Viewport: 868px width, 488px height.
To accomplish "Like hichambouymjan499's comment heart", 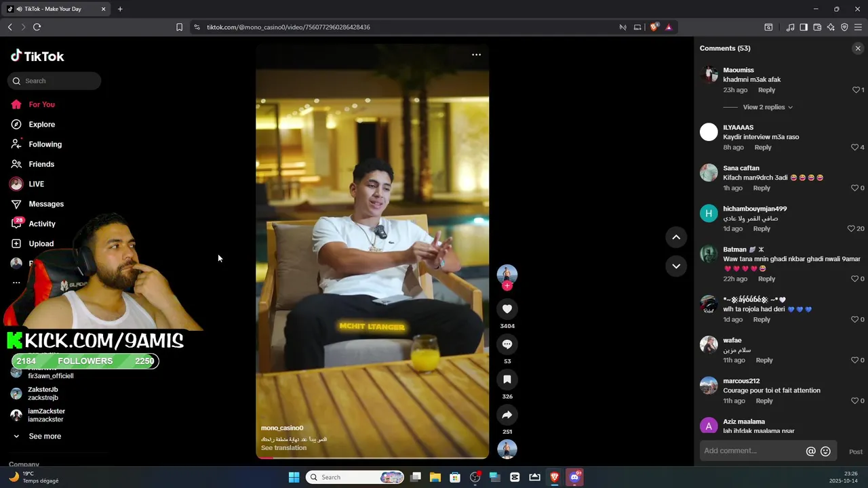I will (851, 229).
